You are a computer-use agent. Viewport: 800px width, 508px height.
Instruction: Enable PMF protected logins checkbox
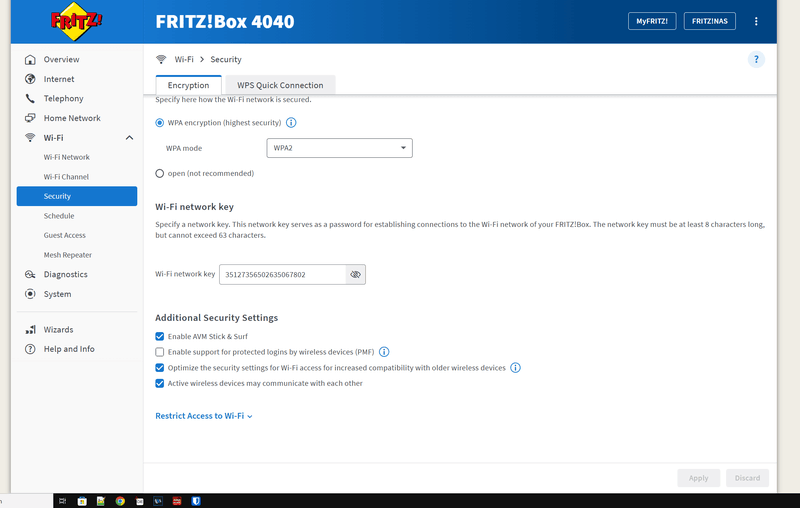(x=160, y=352)
